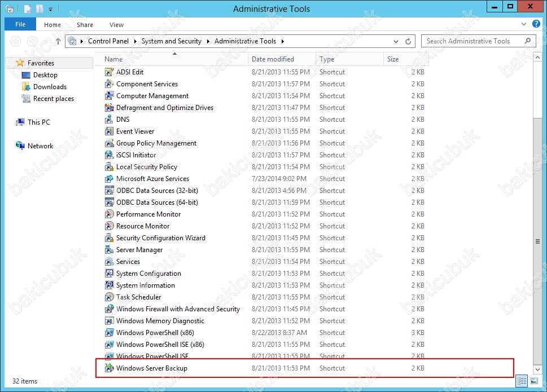Click the System Configuration icon

109,274
